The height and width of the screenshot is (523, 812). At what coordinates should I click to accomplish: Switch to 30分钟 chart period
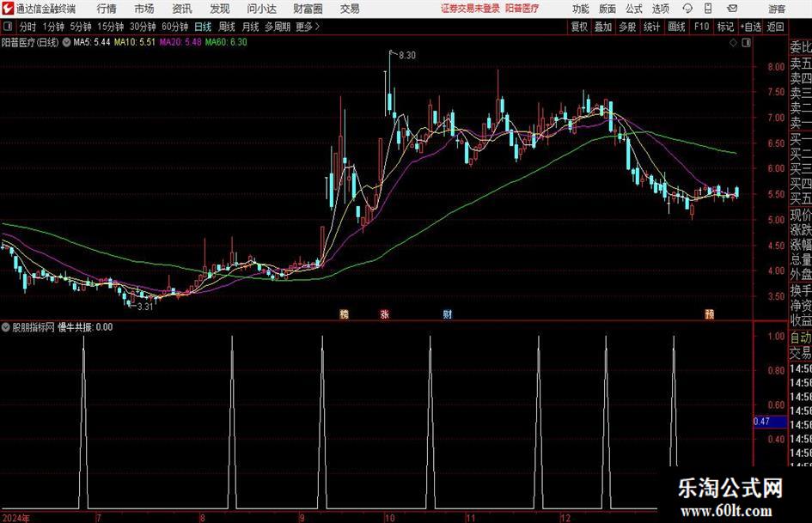point(143,27)
